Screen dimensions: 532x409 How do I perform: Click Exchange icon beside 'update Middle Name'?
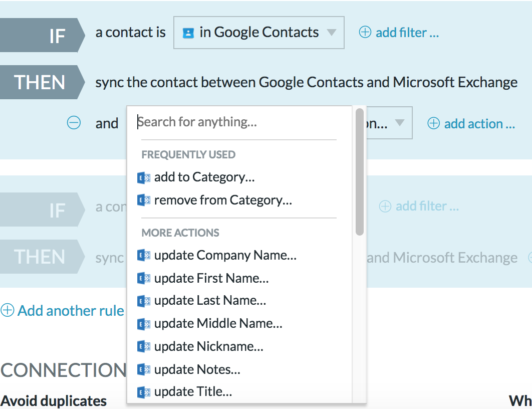pyautogui.click(x=143, y=324)
